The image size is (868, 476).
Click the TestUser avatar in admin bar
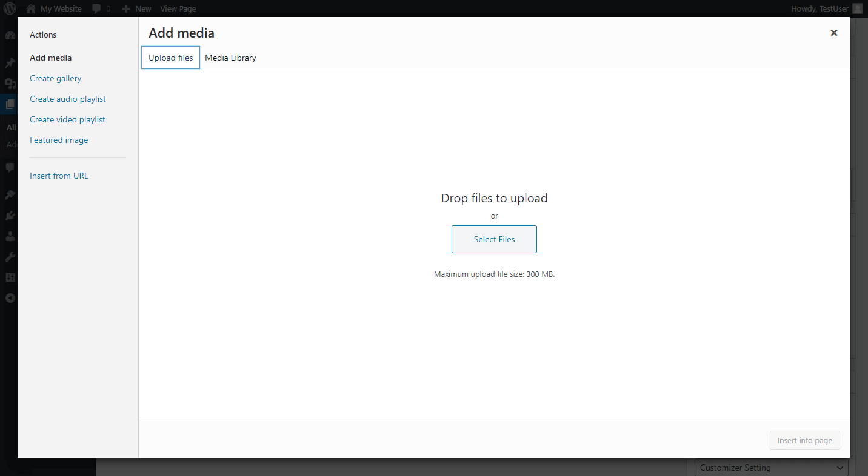coord(857,8)
